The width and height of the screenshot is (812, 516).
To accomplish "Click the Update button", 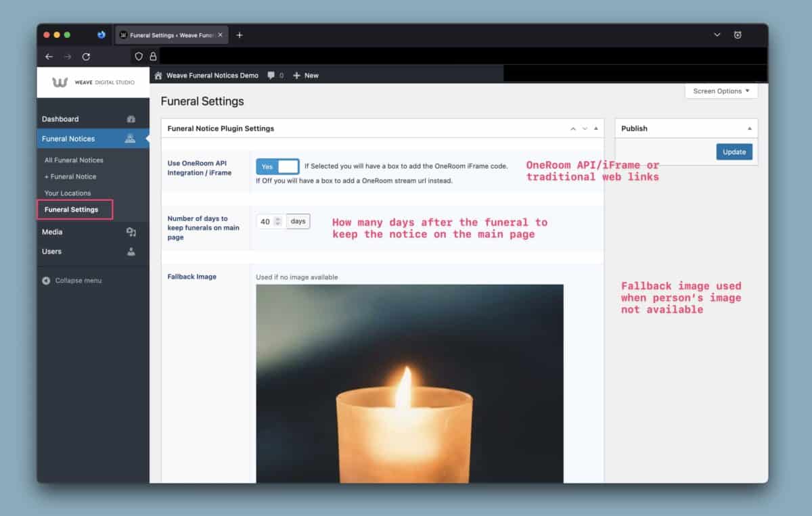I will [734, 152].
